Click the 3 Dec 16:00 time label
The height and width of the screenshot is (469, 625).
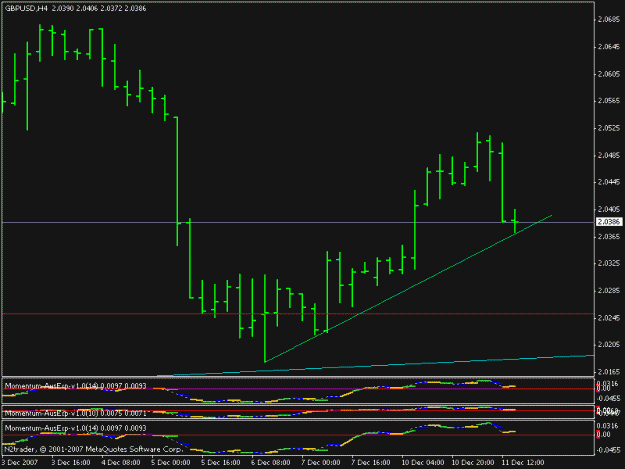71,462
